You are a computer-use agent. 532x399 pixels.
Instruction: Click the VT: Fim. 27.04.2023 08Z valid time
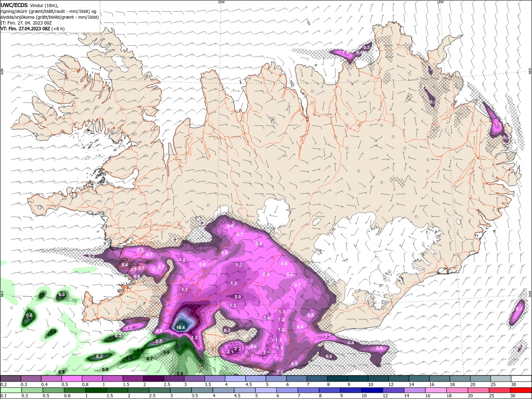tap(26, 29)
